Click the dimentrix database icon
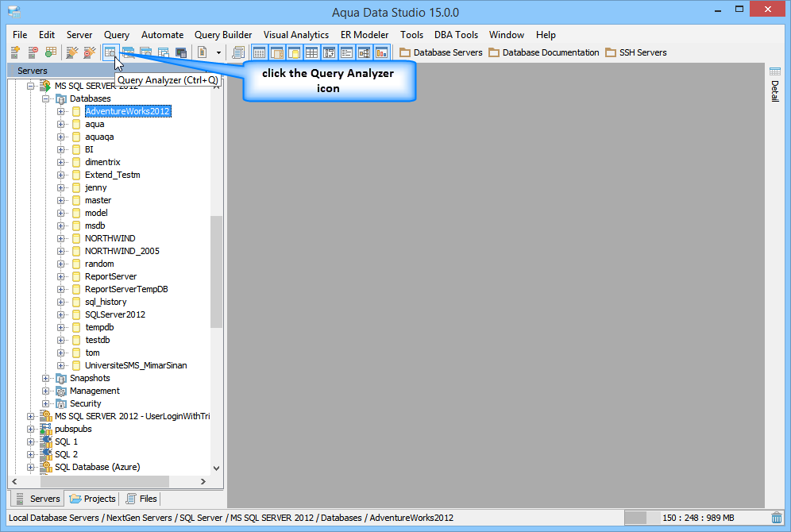The image size is (791, 532). point(76,162)
